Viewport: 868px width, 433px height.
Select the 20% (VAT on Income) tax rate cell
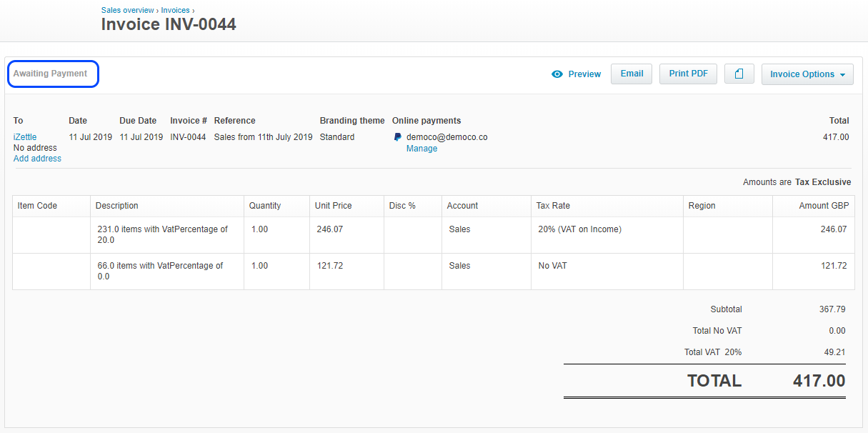pyautogui.click(x=579, y=229)
